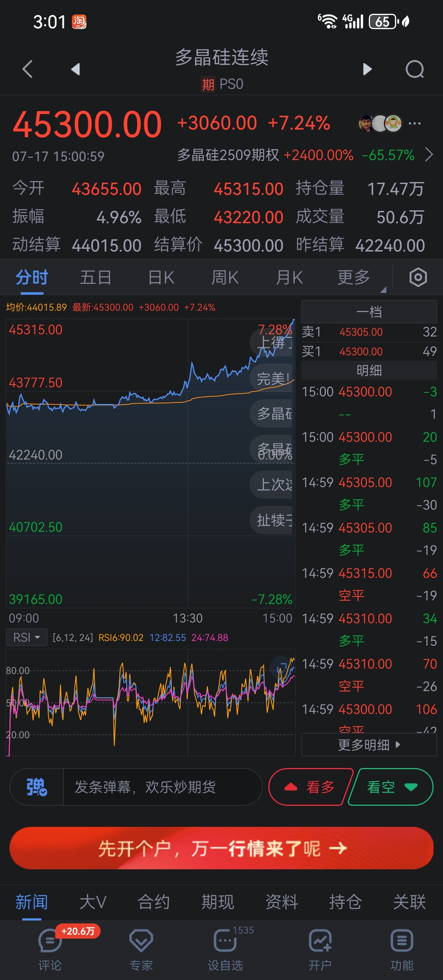Viewport: 443px width, 980px height.
Task: Tap the 多晶硅连续 title
Action: 222,57
